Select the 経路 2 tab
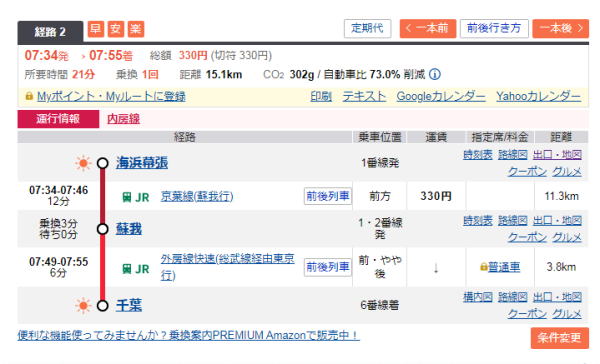The image size is (600, 364). [50, 32]
